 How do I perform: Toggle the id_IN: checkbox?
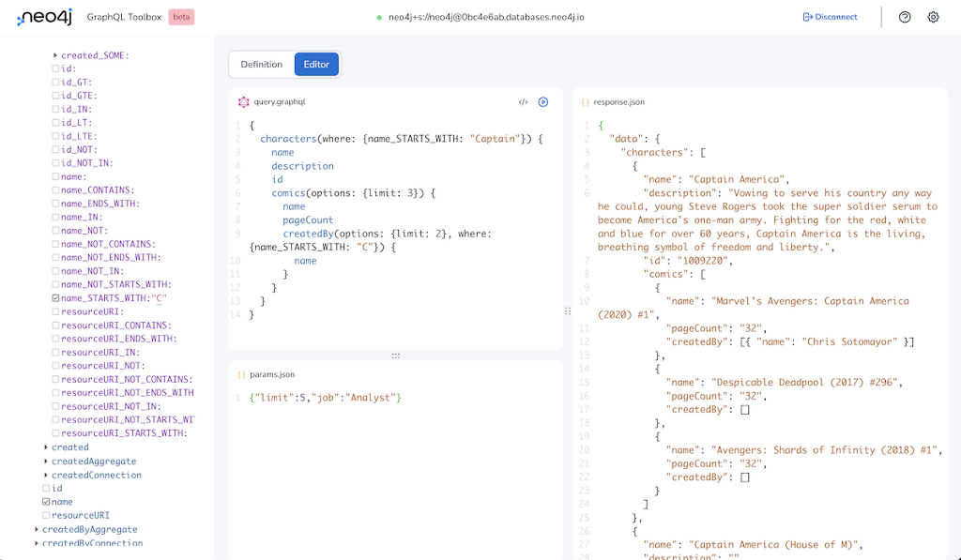(x=55, y=109)
